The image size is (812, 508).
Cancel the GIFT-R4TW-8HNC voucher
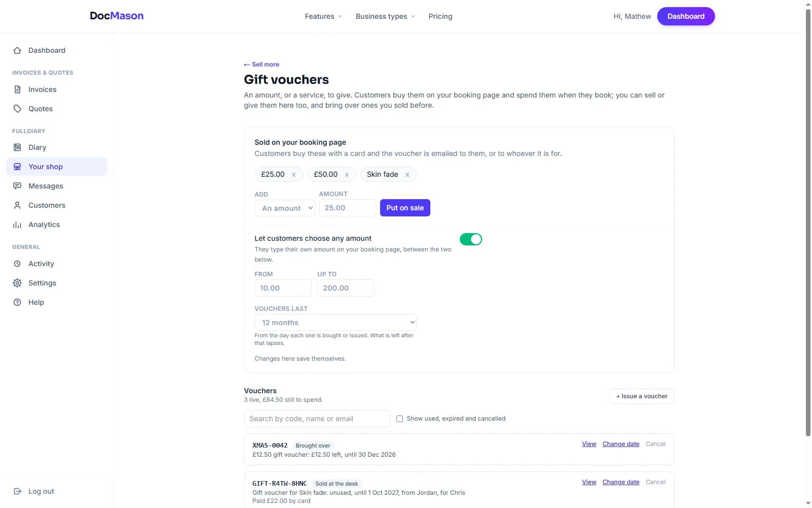point(655,482)
